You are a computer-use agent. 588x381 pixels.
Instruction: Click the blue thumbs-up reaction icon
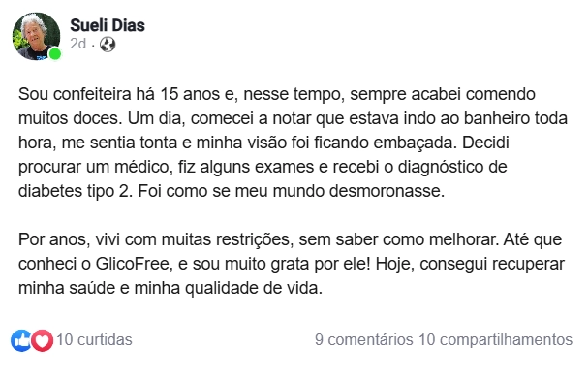[21, 340]
